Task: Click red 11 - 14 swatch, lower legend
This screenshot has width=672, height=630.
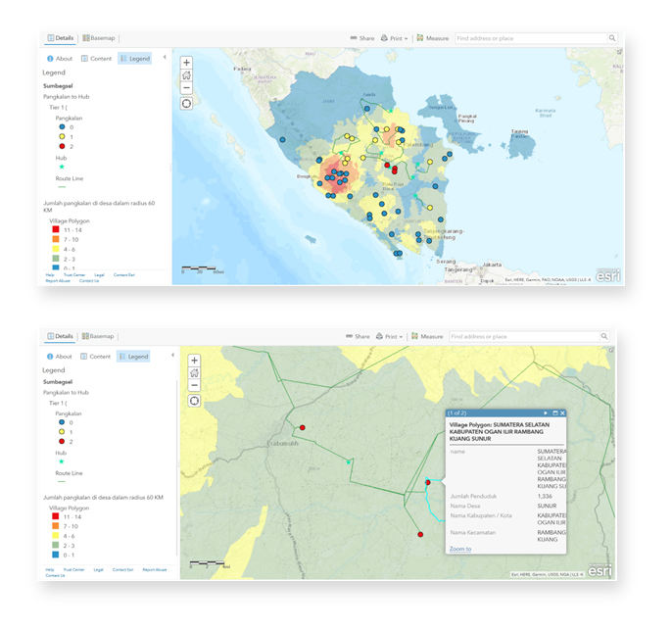Action: [55, 516]
